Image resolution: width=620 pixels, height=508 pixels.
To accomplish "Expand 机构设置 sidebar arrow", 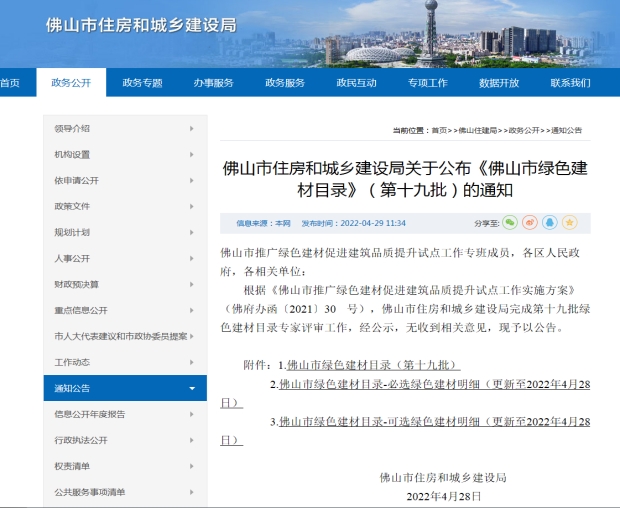I will tap(191, 155).
